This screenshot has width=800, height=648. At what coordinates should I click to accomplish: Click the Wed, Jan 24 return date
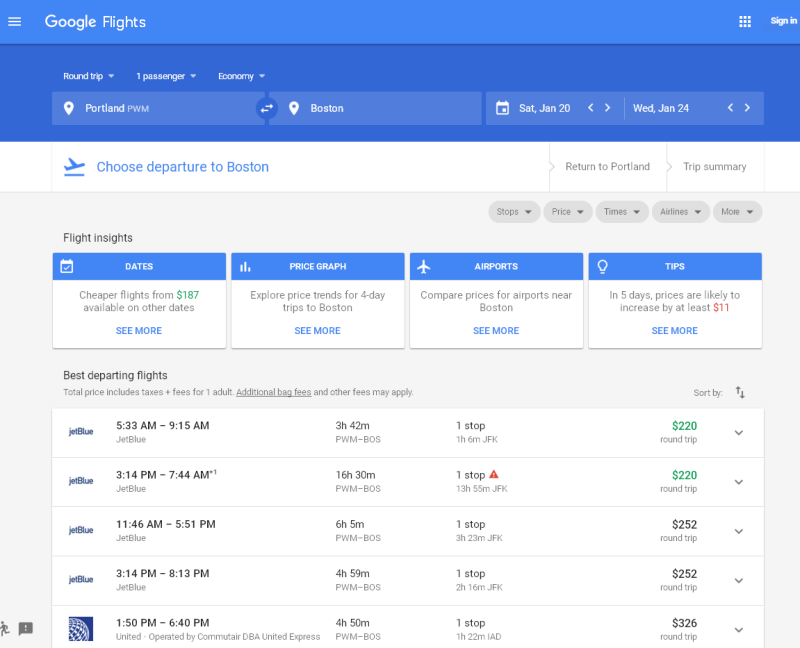click(661, 108)
